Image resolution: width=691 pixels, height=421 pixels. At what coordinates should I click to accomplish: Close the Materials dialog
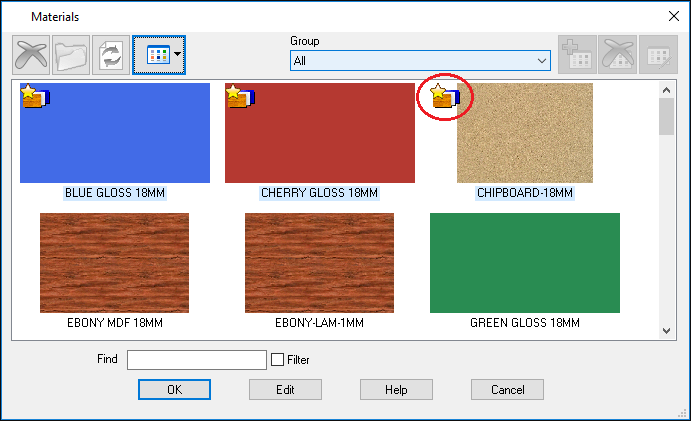[x=674, y=16]
